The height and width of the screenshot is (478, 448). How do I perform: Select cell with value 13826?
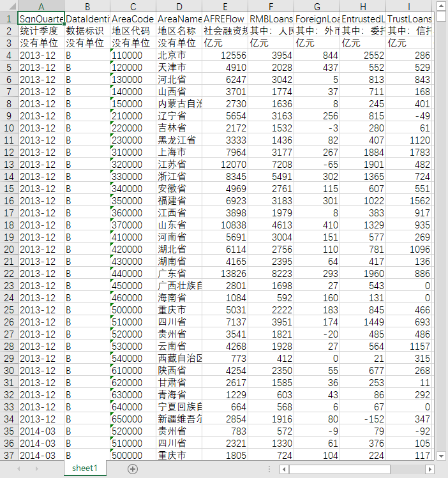[x=225, y=273]
